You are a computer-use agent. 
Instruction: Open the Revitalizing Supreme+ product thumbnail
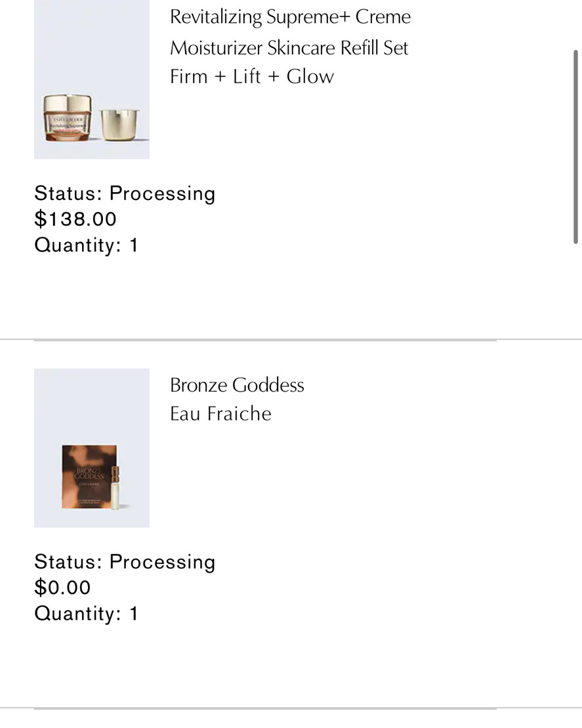pyautogui.click(x=91, y=79)
